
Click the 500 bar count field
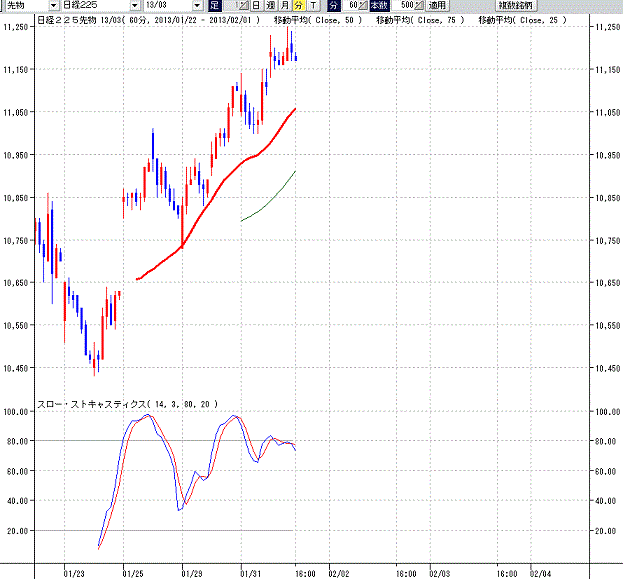click(x=402, y=5)
